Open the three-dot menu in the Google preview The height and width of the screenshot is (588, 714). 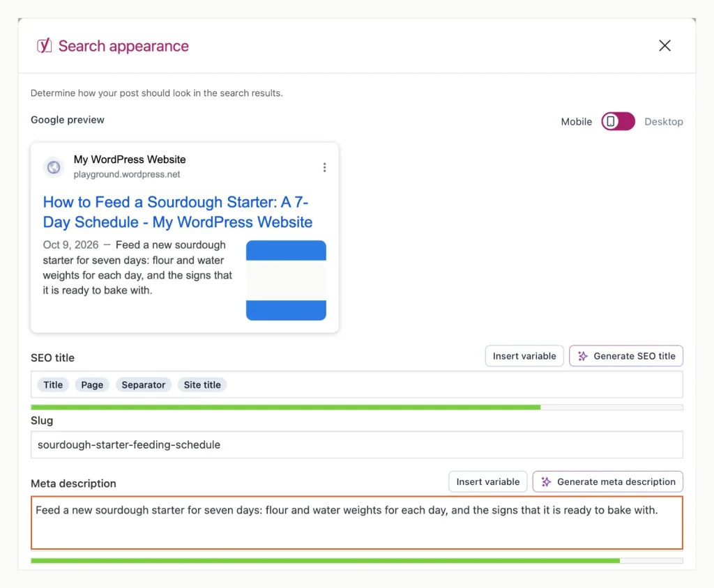click(x=324, y=167)
